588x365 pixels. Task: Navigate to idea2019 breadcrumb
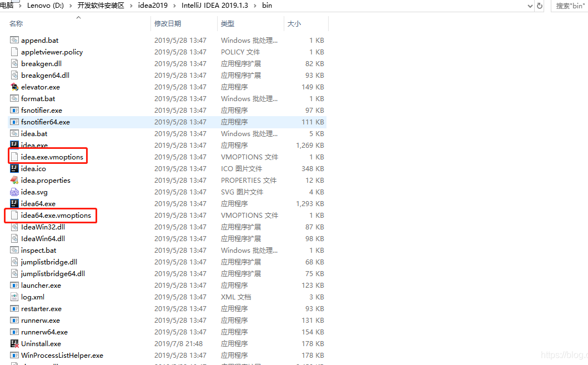[x=153, y=6]
